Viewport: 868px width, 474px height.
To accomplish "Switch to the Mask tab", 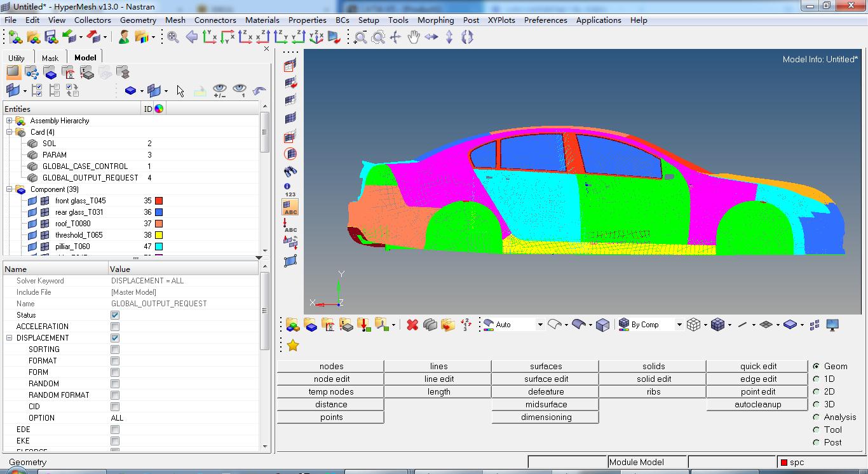I will (x=50, y=58).
